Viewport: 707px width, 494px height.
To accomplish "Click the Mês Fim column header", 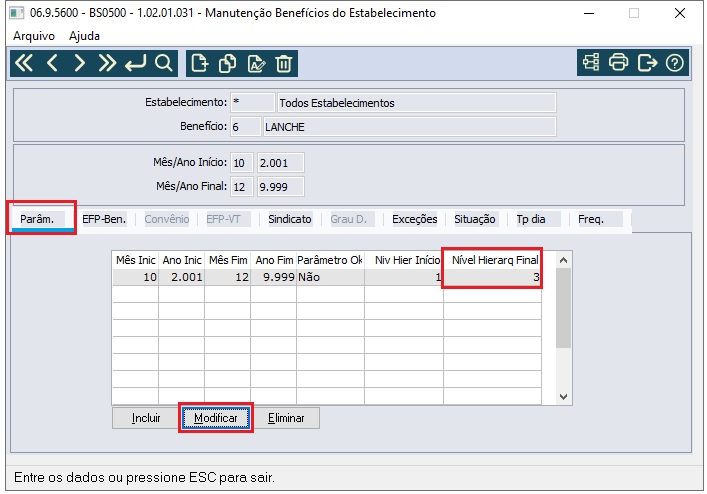I will [x=228, y=260].
